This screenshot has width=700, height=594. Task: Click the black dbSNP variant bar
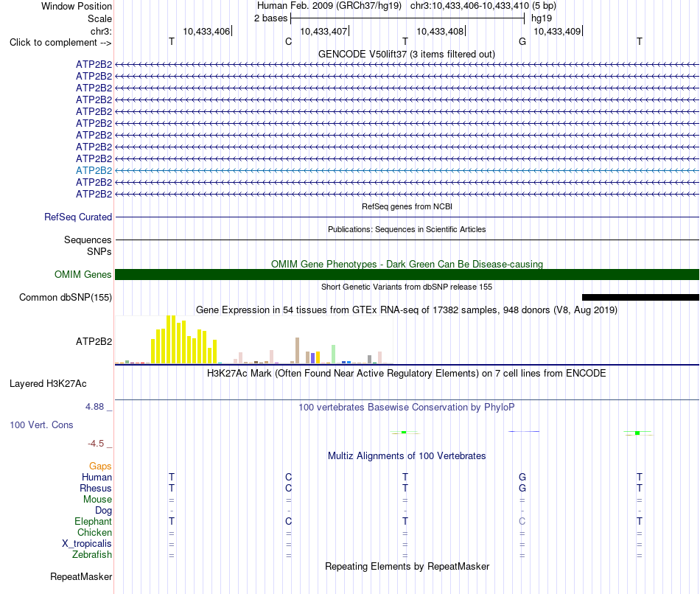pos(640,298)
